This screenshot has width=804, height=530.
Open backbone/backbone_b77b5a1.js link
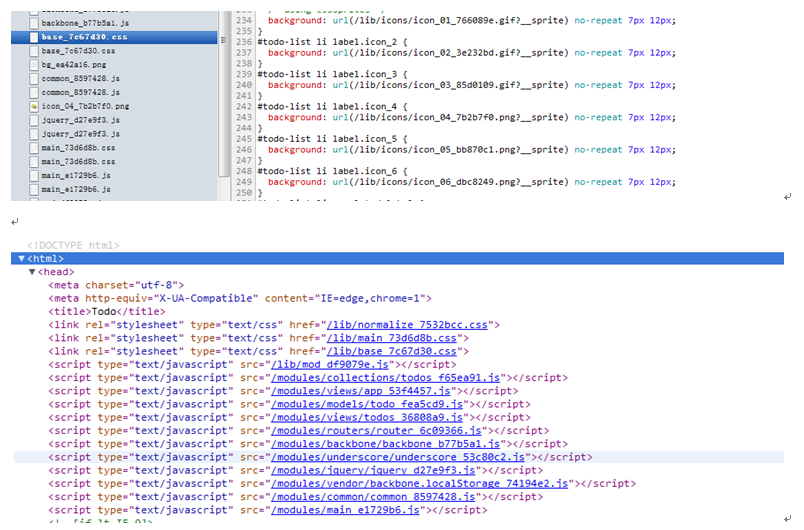click(x=386, y=444)
